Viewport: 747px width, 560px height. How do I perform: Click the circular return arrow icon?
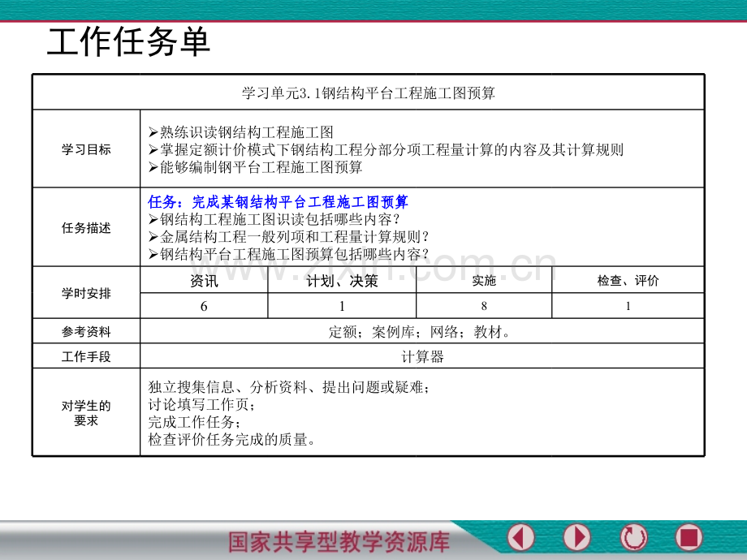(633, 537)
